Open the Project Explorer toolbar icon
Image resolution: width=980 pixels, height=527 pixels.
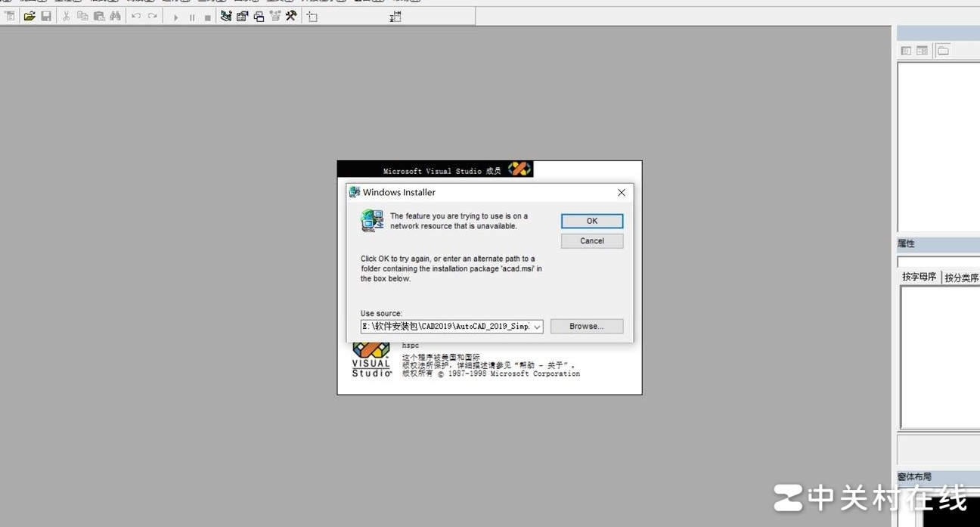pos(226,16)
